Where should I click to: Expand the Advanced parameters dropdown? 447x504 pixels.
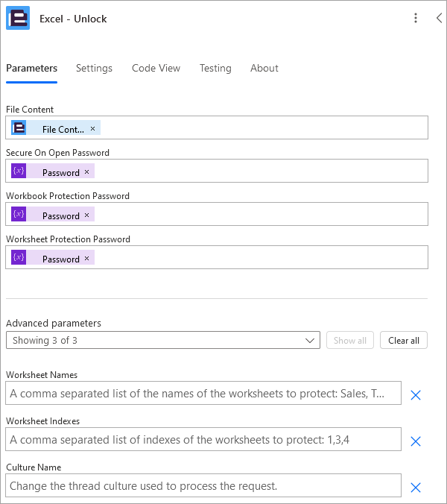tap(163, 340)
